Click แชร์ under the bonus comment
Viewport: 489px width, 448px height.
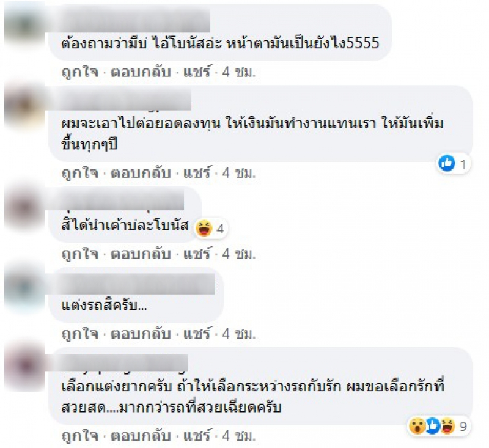(x=197, y=254)
